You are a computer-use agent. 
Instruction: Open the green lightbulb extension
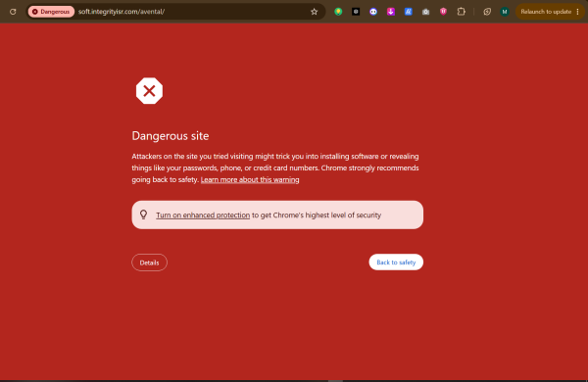coord(338,12)
